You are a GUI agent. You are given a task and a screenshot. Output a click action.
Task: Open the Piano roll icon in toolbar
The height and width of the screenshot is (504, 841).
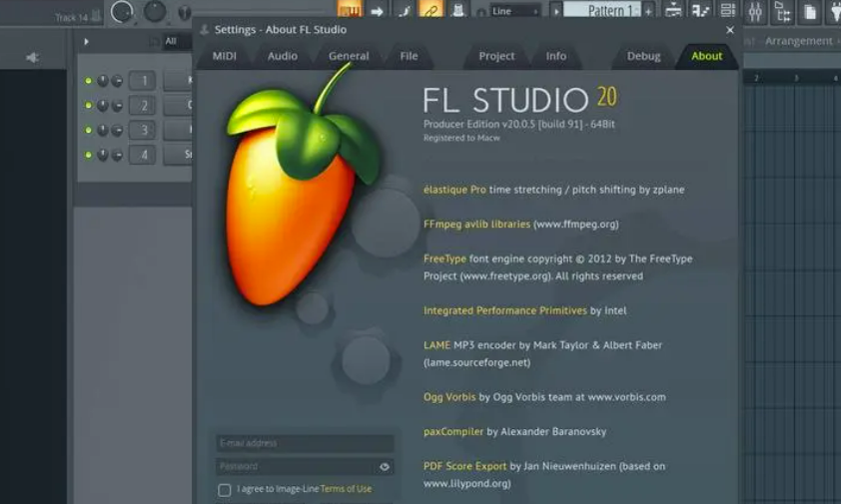pyautogui.click(x=700, y=10)
